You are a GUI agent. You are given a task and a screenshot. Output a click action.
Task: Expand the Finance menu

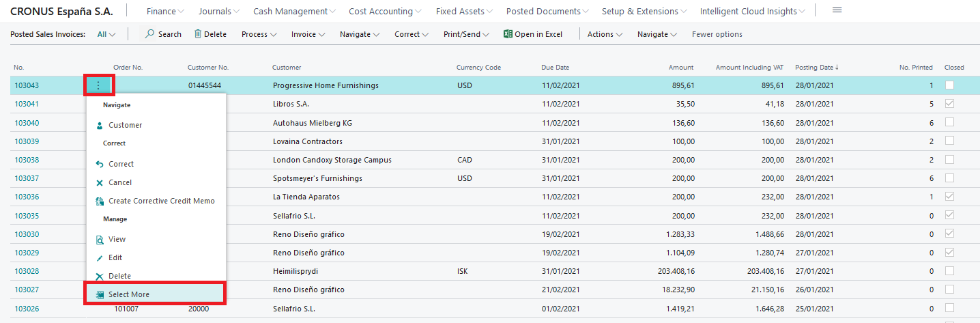[x=166, y=11]
